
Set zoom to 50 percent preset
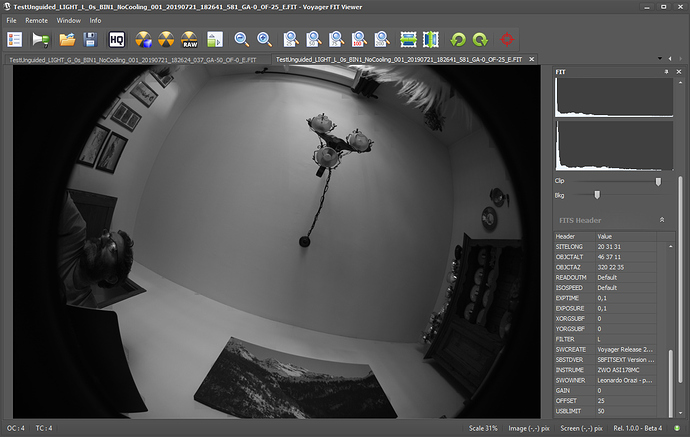[x=314, y=40]
